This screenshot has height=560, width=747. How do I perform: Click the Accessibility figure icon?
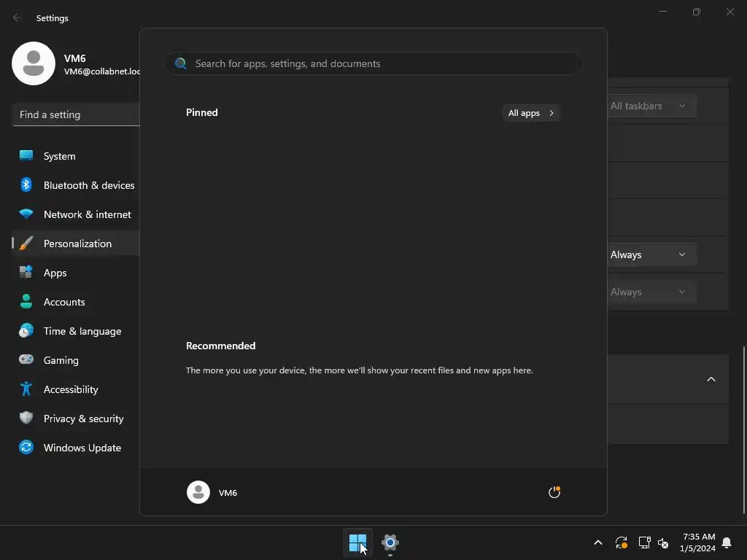tap(26, 389)
